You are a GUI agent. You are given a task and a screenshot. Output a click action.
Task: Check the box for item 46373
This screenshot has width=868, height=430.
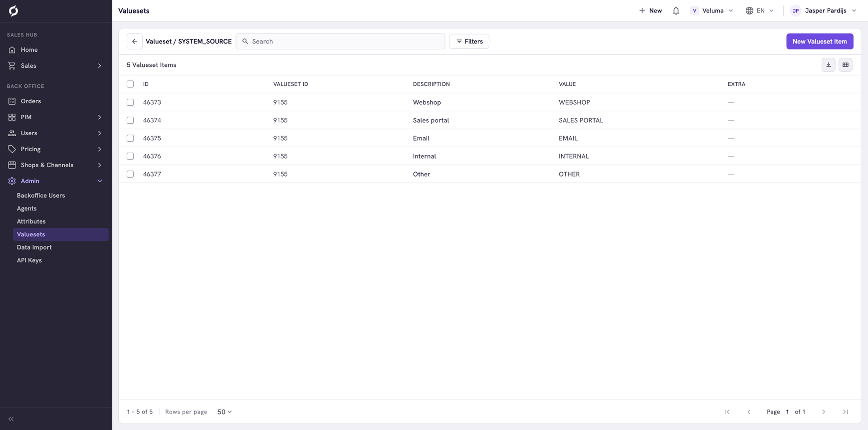(x=130, y=102)
